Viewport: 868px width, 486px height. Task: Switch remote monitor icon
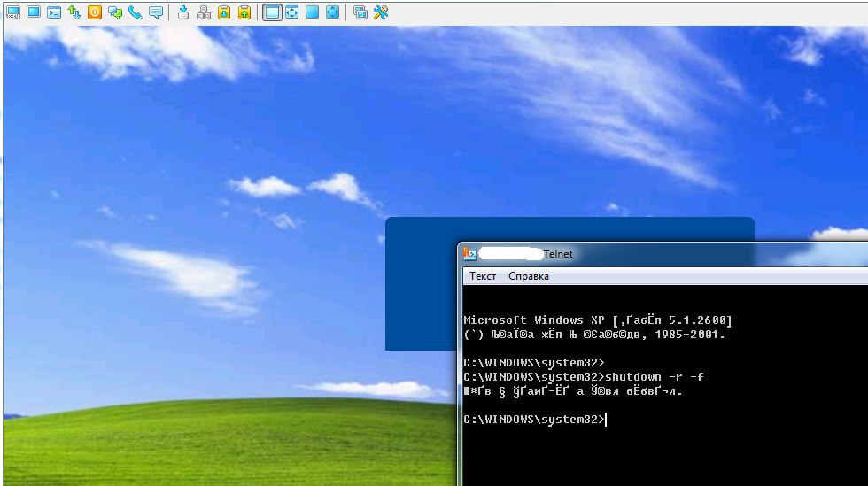[360, 12]
